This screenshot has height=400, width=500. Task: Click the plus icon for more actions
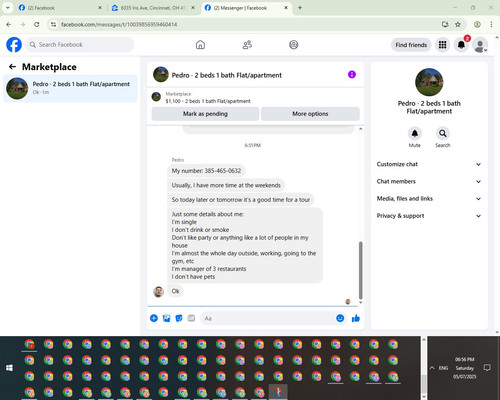pyautogui.click(x=154, y=318)
